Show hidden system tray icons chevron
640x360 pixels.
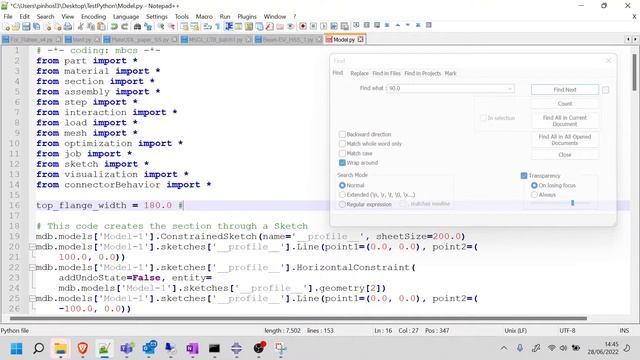[504, 348]
